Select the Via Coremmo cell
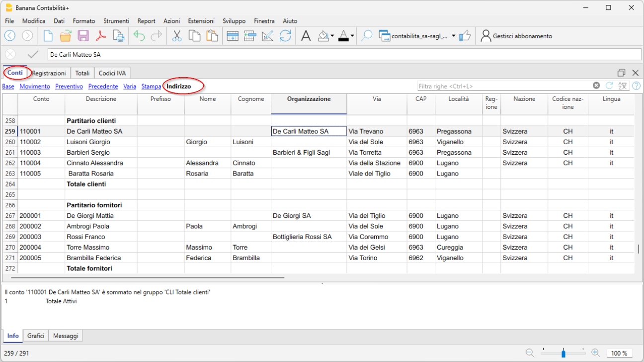 [x=377, y=237]
